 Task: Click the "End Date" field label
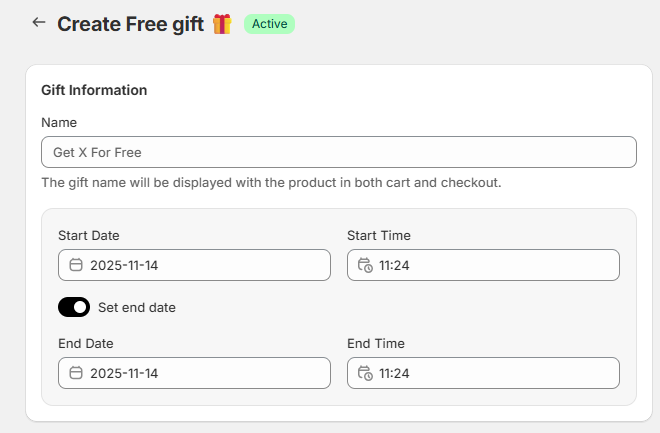(85, 343)
